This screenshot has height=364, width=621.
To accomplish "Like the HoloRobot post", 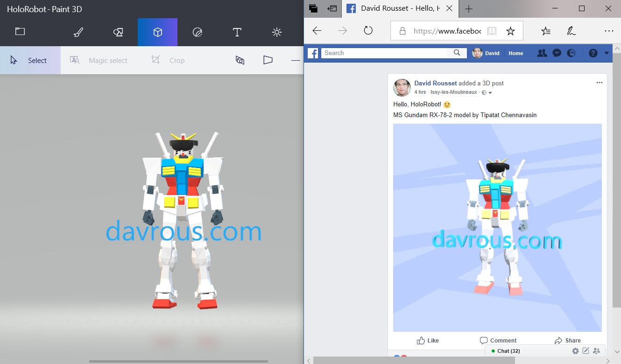I will pos(428,341).
